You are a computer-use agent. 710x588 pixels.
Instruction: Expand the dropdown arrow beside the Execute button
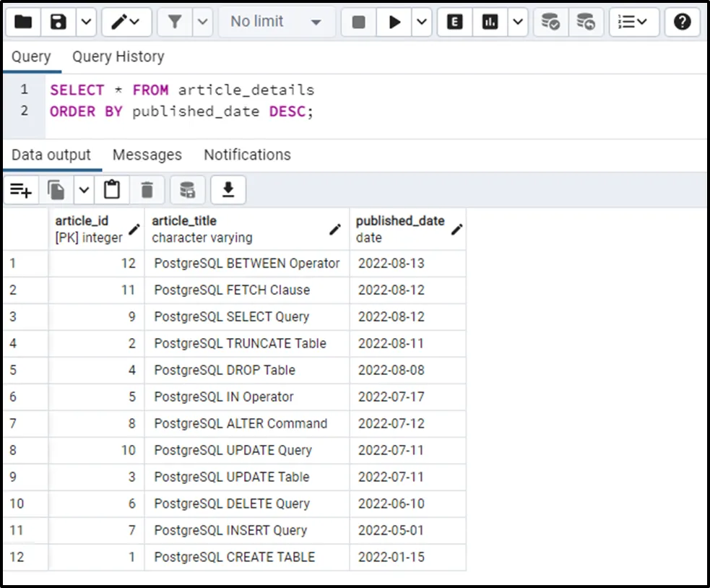click(x=421, y=22)
